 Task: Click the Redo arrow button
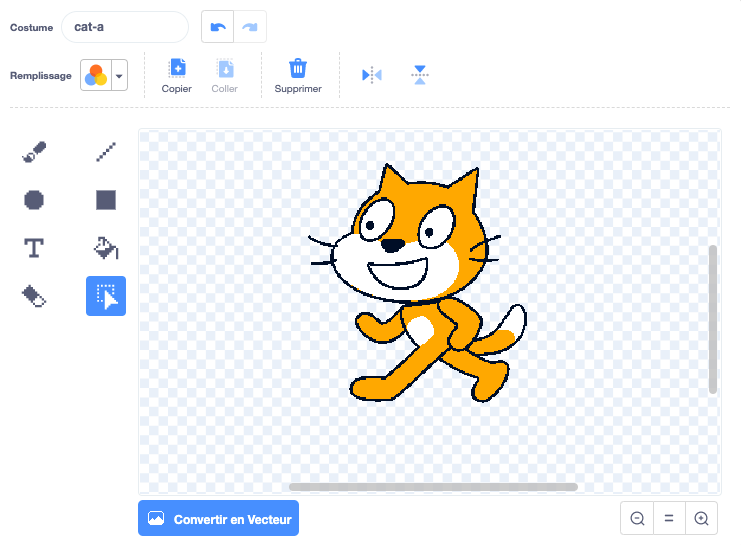pyautogui.click(x=250, y=27)
